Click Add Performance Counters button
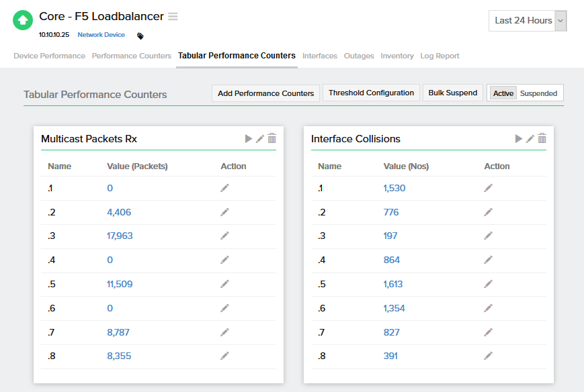Screen dimensions: 584x392 pos(265,93)
